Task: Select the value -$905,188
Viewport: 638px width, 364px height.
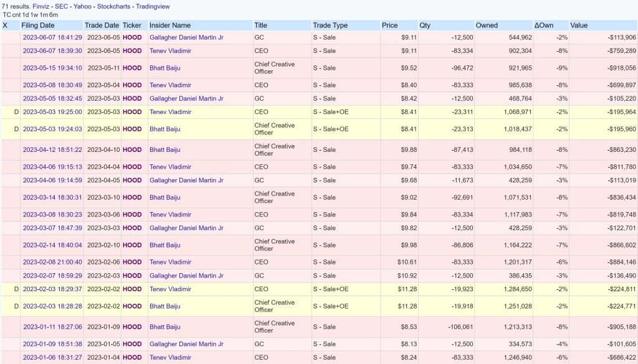Action: 621,327
